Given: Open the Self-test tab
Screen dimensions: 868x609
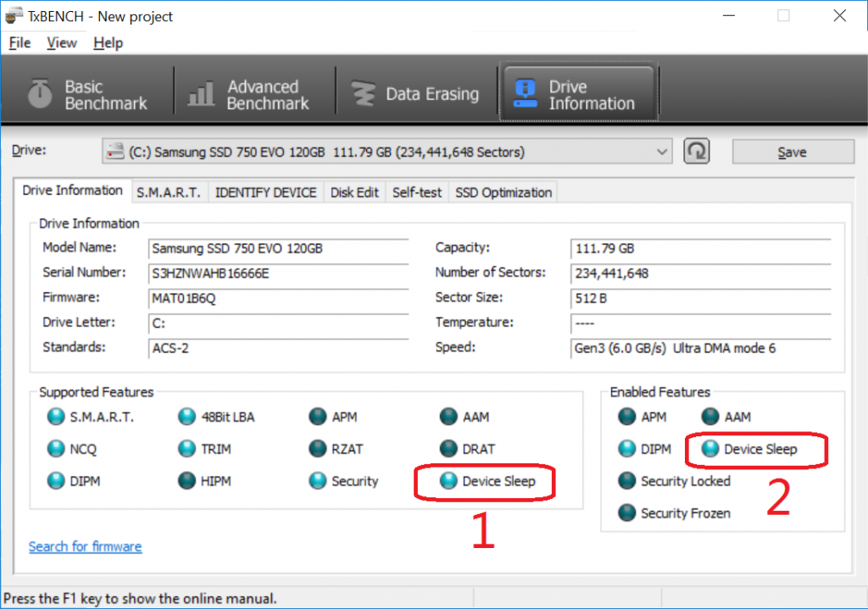Looking at the screenshot, I should click(x=417, y=192).
